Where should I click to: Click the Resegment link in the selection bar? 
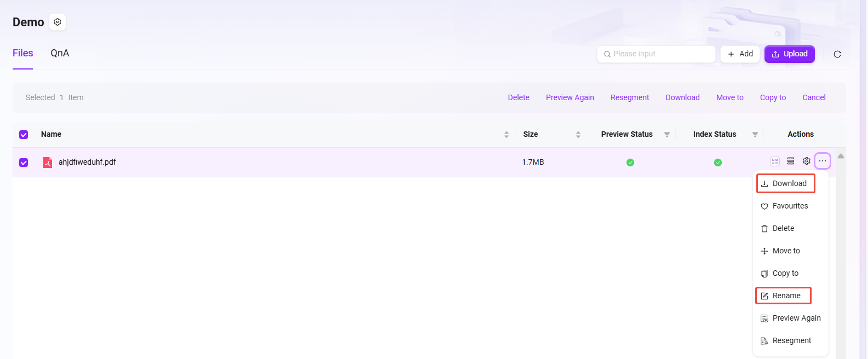pyautogui.click(x=629, y=97)
